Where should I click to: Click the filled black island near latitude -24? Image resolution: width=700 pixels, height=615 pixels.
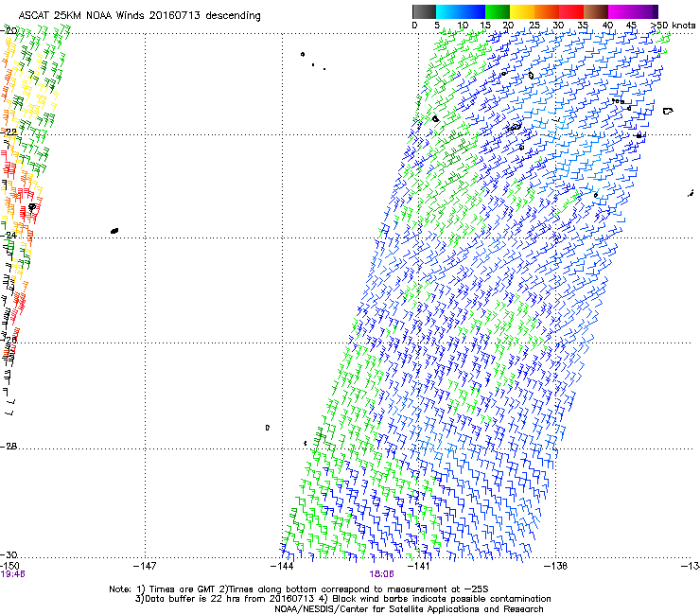point(114,231)
